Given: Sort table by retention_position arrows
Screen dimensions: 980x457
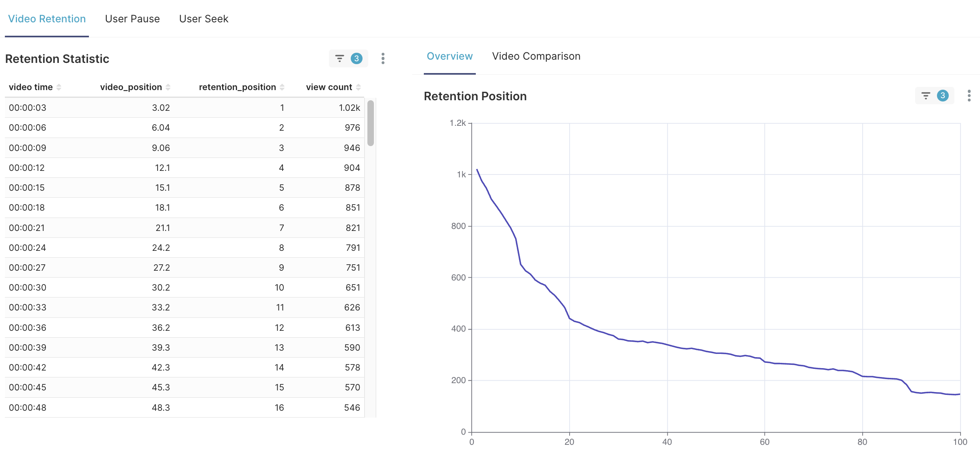Looking at the screenshot, I should pyautogui.click(x=282, y=87).
